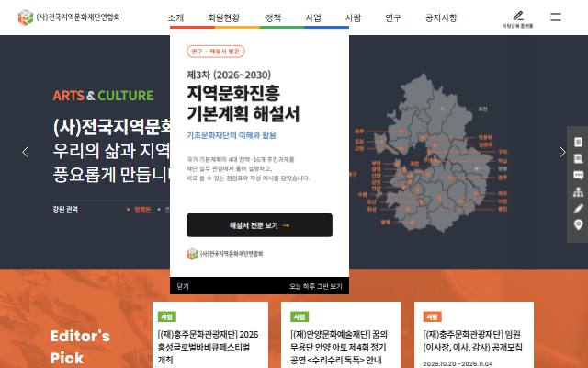The image size is (588, 368).
Task: Click the 포천 label on the map
Action: pyautogui.click(x=482, y=109)
